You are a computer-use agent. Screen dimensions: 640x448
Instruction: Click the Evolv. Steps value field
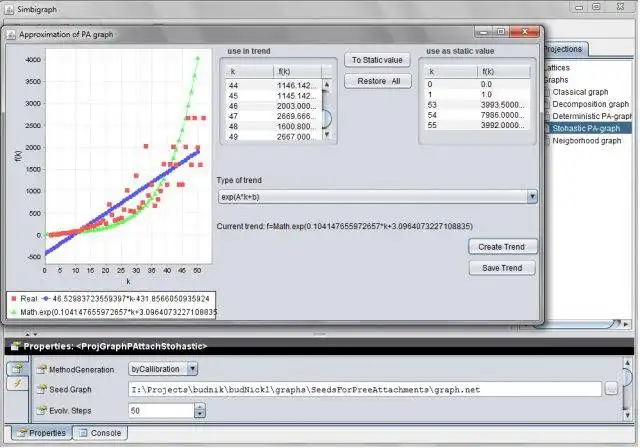click(161, 410)
